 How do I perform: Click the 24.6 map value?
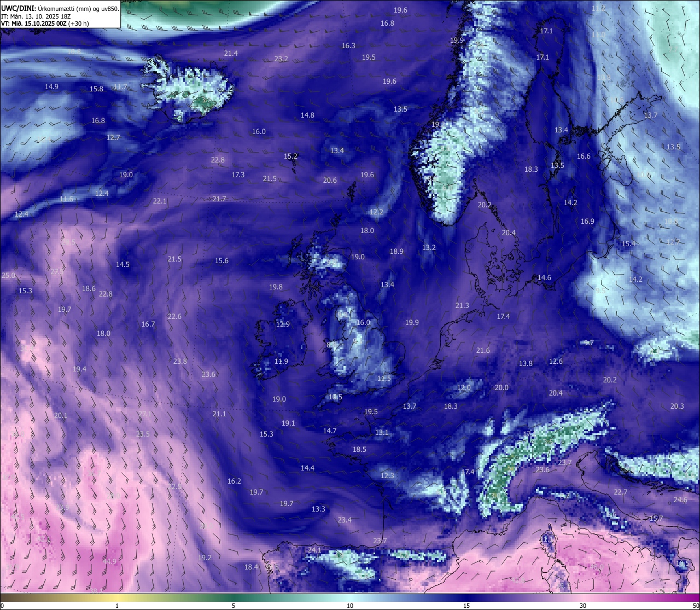(x=680, y=499)
